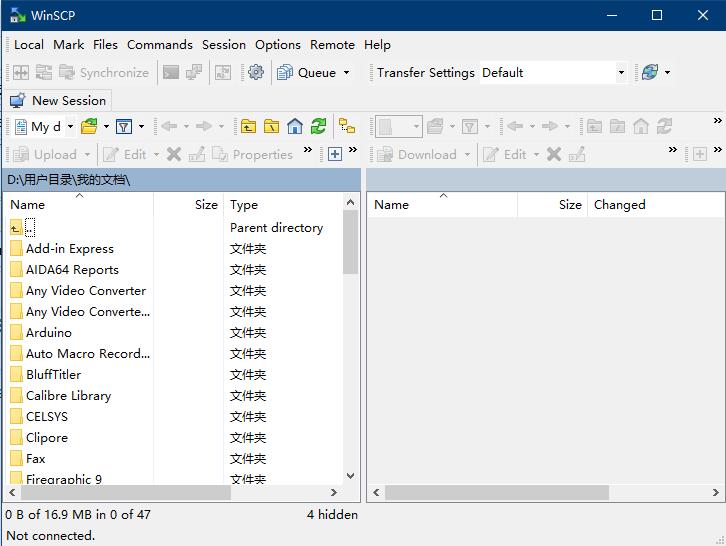
Task: Click the local directory tree icon
Action: 347,126
